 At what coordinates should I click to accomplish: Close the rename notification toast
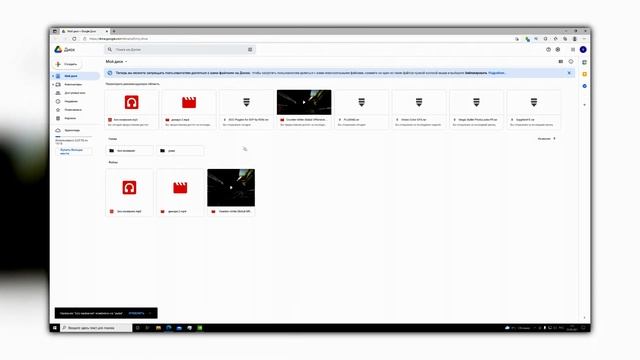[x=151, y=313]
